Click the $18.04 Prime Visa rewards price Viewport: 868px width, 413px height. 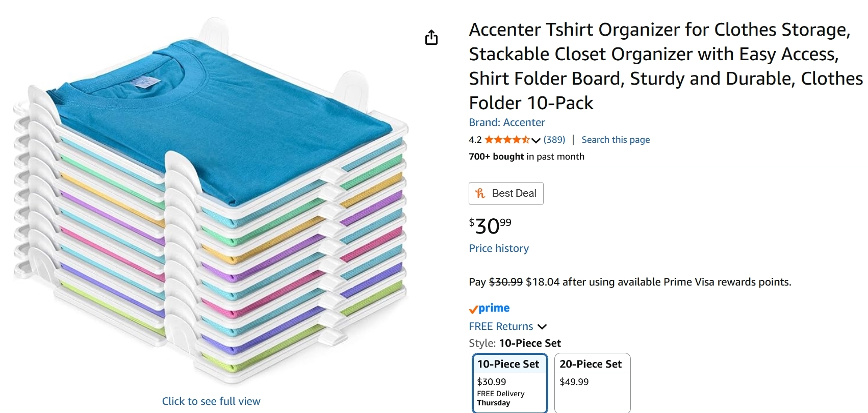coord(542,282)
